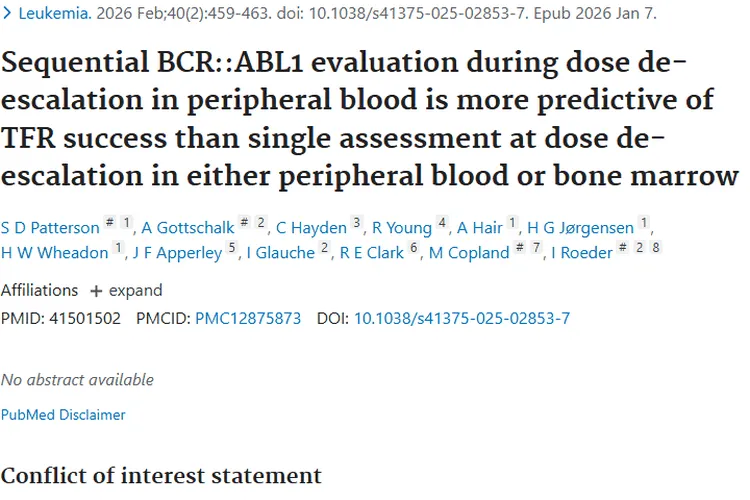The width and height of the screenshot is (750, 500).
Task: Open author M Copland link
Action: click(469, 253)
